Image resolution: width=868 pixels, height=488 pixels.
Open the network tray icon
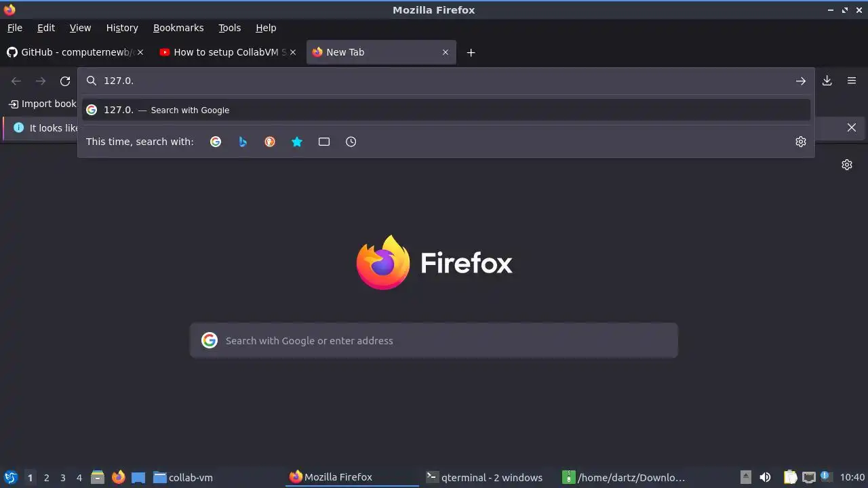click(808, 477)
